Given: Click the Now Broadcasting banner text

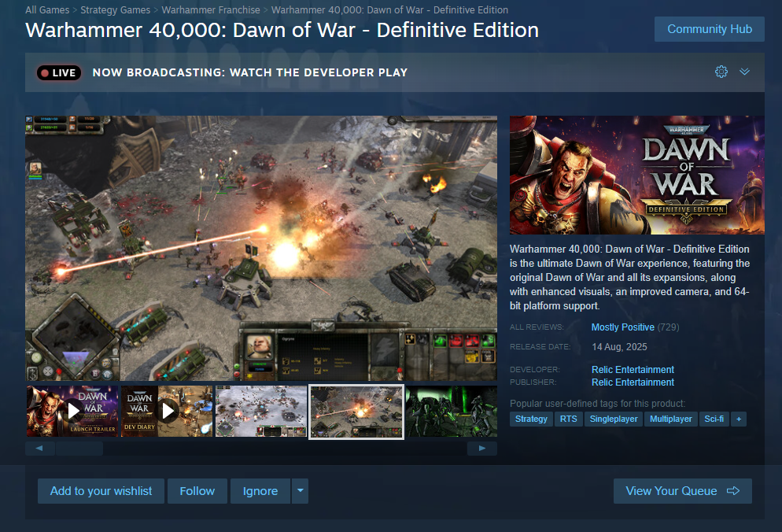Looking at the screenshot, I should (250, 73).
